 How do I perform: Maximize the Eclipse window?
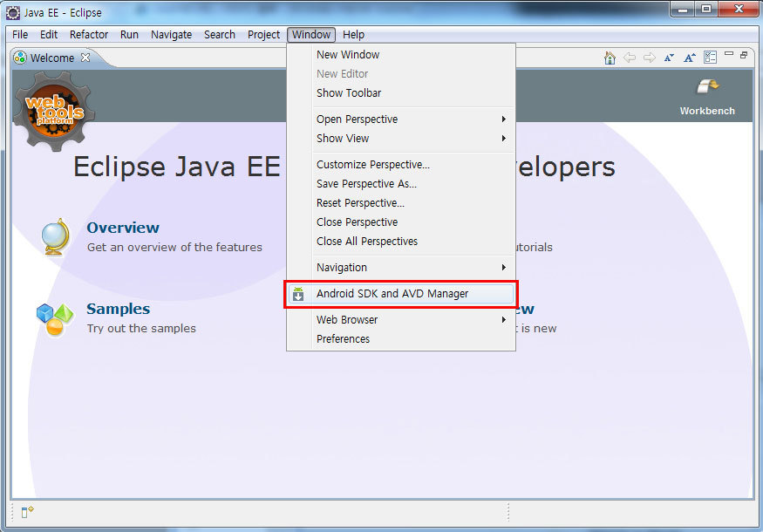(705, 10)
